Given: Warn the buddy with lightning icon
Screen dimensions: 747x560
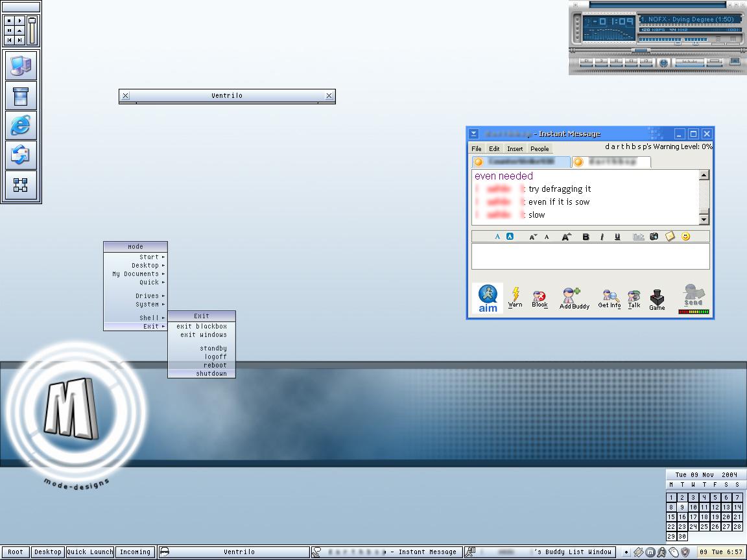Looking at the screenshot, I should 515,297.
